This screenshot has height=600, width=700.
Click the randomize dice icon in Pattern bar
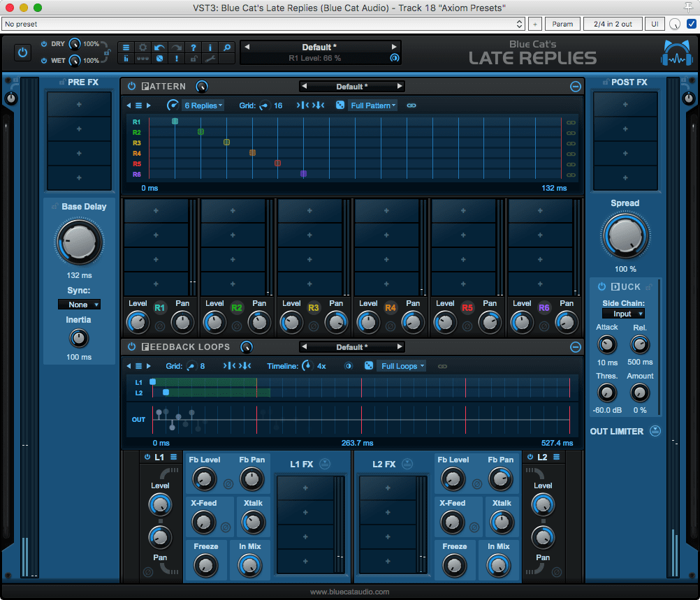340,105
